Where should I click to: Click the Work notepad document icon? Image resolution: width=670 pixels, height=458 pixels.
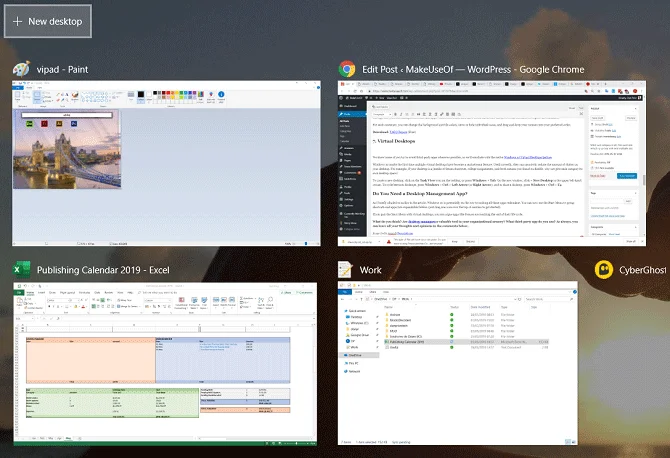(345, 270)
